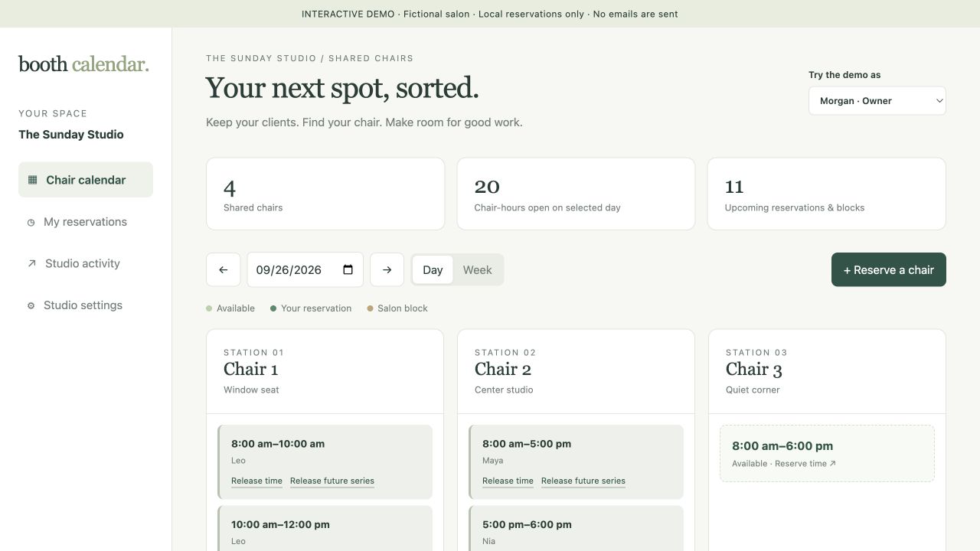The width and height of the screenshot is (980, 551).
Task: Click the Chair-hours open stat card
Action: pos(576,194)
